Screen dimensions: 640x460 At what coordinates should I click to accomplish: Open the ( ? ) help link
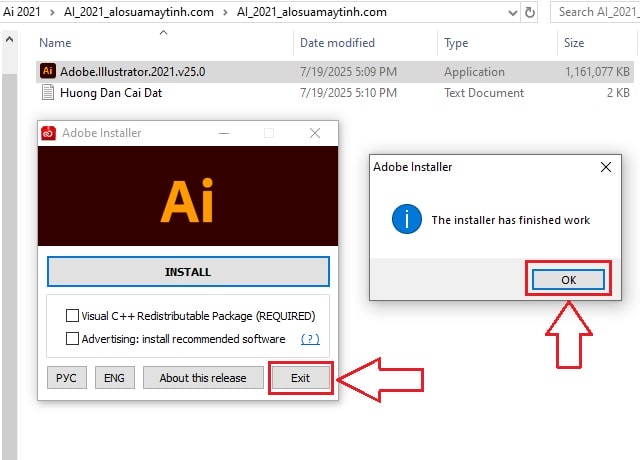pos(310,339)
